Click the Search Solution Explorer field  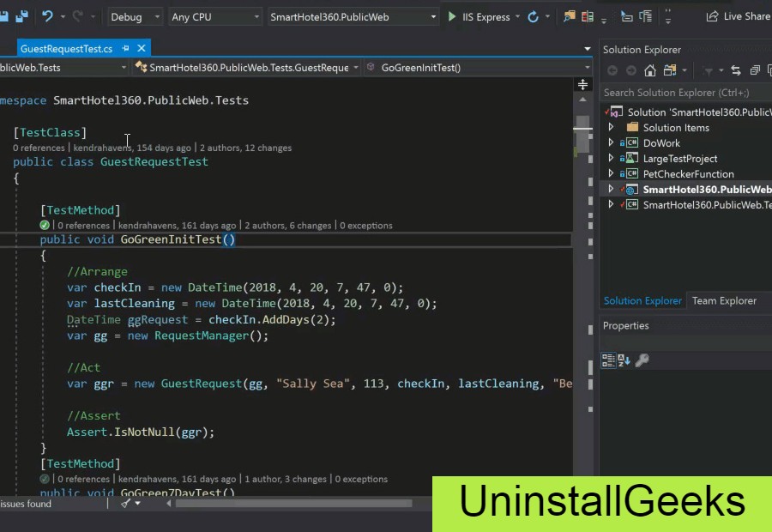coord(686,93)
